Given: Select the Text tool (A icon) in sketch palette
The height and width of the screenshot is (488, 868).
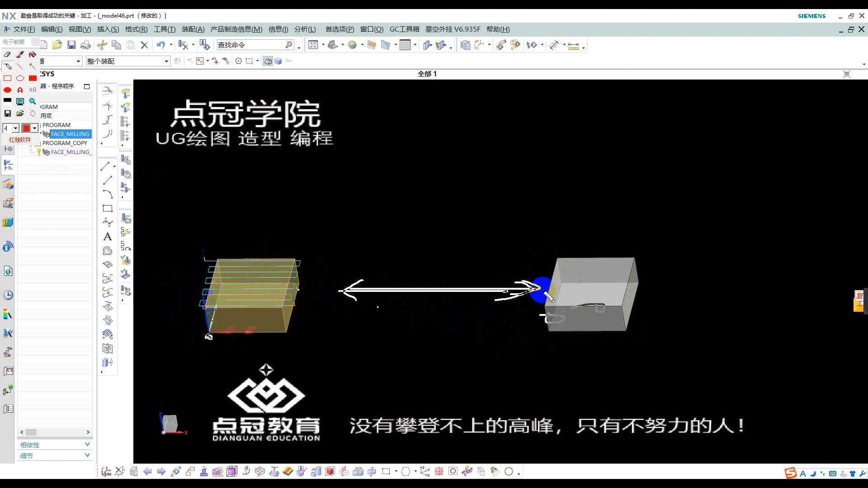Looking at the screenshot, I should (107, 236).
